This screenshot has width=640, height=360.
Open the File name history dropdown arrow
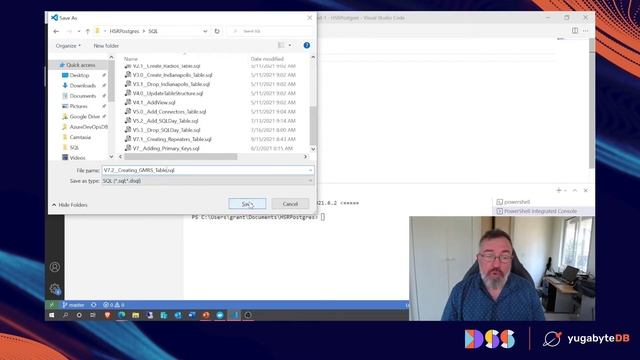(311, 170)
